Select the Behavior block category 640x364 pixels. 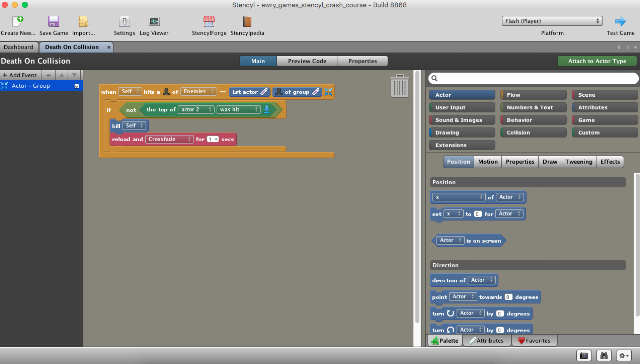[x=533, y=120]
